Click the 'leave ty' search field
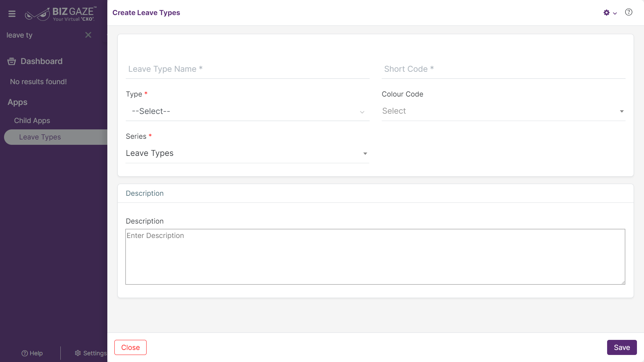Image resolution: width=644 pixels, height=362 pixels. 44,35
